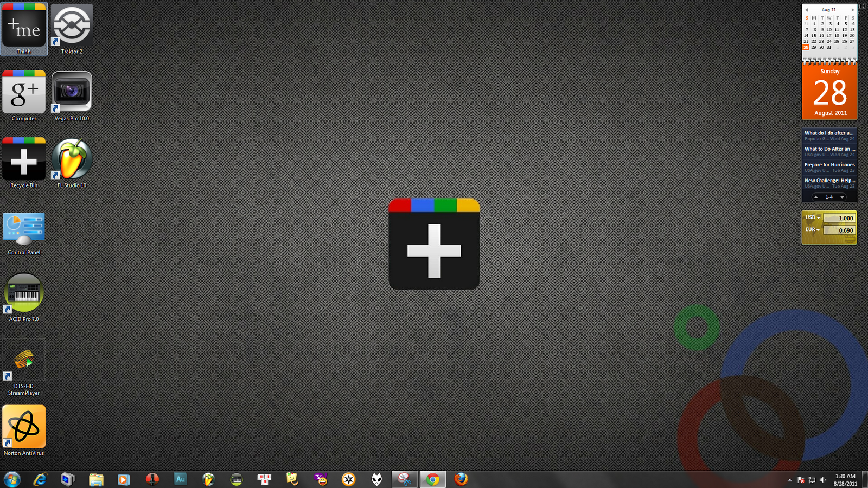Select the Norton AntiVirus desktop shortcut

[x=24, y=431]
